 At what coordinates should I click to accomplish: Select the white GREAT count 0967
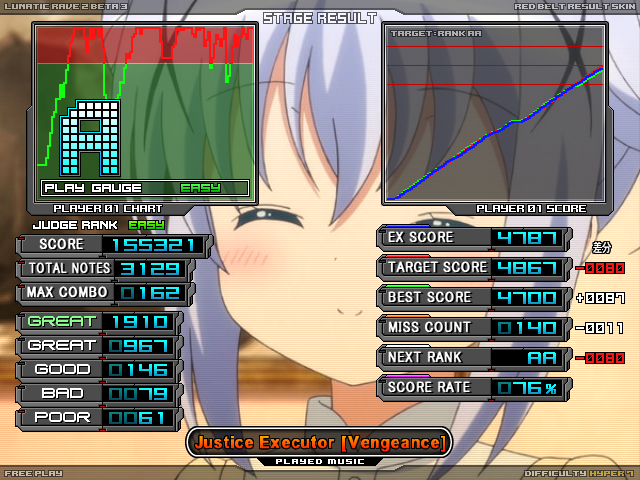(139, 346)
